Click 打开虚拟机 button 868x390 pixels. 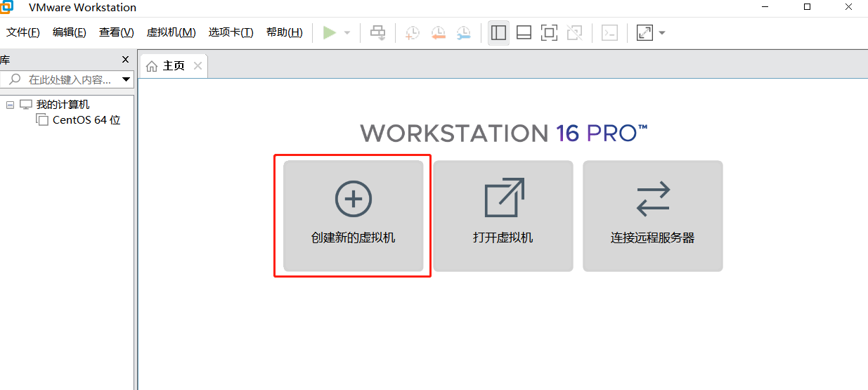[503, 216]
